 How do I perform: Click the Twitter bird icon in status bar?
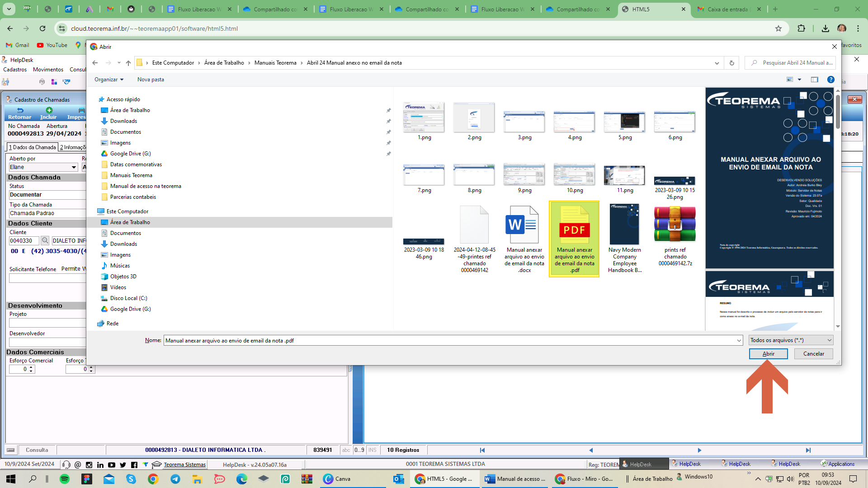pyautogui.click(x=123, y=465)
